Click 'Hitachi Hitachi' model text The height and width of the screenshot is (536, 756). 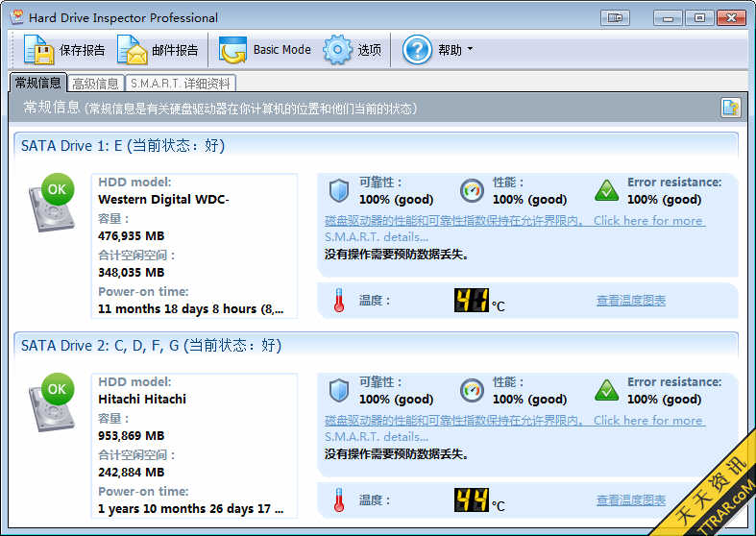pos(142,399)
